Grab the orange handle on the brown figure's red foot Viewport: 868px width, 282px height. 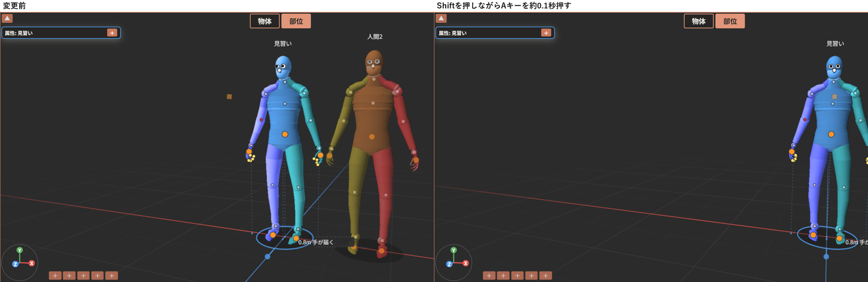[x=381, y=251]
